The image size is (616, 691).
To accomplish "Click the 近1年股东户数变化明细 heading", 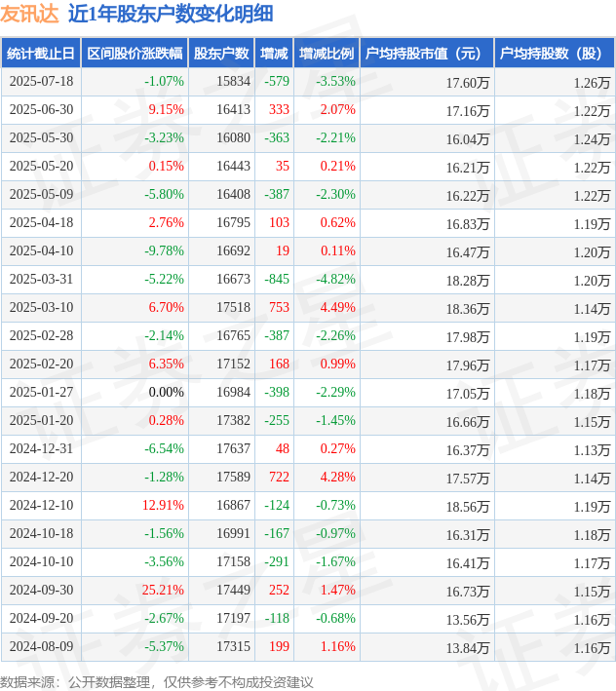I will [x=171, y=14].
